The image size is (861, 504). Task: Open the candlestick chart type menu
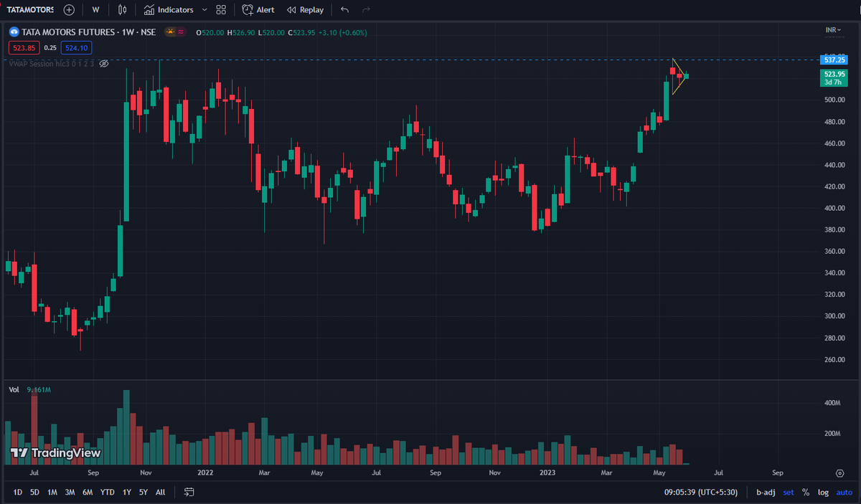pos(123,10)
